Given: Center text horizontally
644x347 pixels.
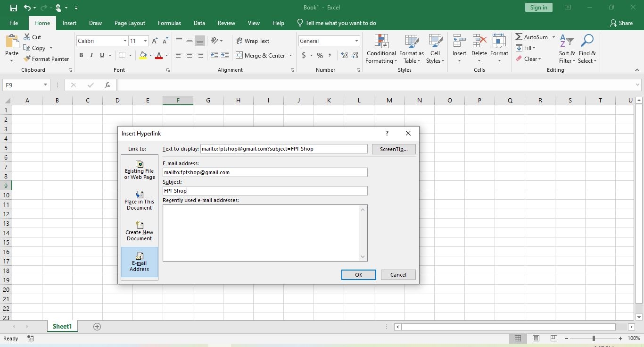Looking at the screenshot, I should click(x=190, y=55).
